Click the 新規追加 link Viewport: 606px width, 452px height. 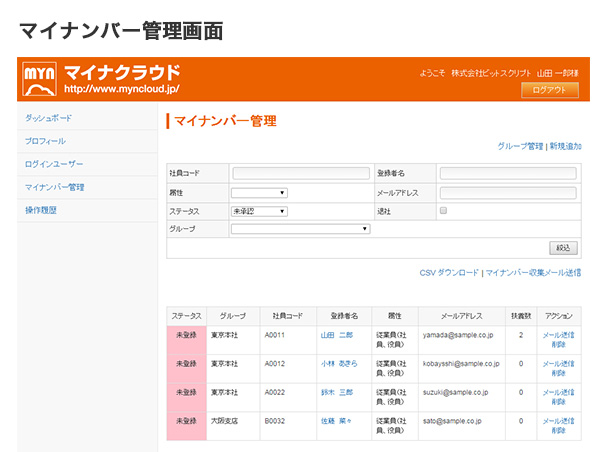565,146
